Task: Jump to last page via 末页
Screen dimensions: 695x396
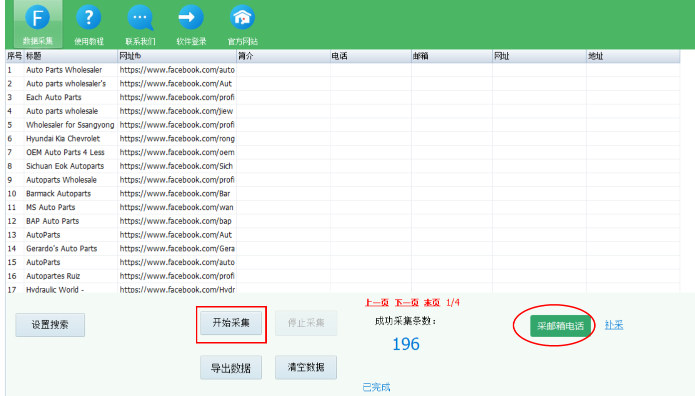Action: pyautogui.click(x=432, y=302)
